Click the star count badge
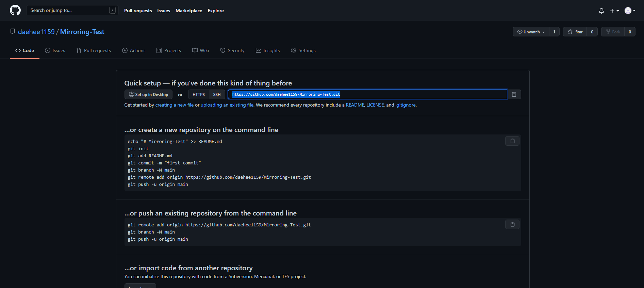The image size is (644, 288). click(x=592, y=32)
